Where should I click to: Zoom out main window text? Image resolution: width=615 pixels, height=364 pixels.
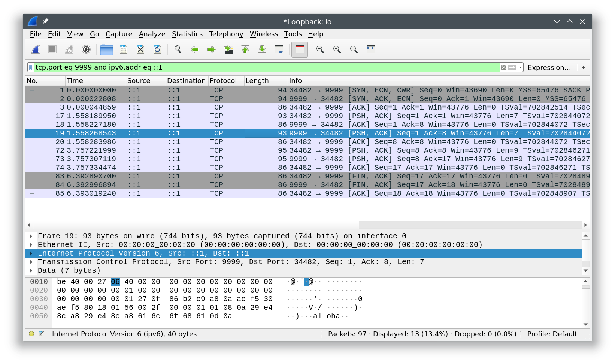[x=337, y=49]
